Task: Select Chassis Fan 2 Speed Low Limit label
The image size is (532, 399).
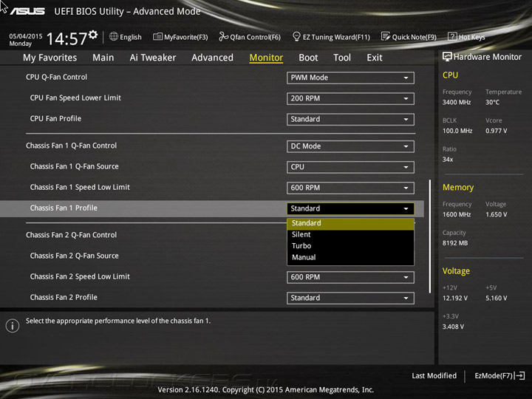Action: pos(80,276)
